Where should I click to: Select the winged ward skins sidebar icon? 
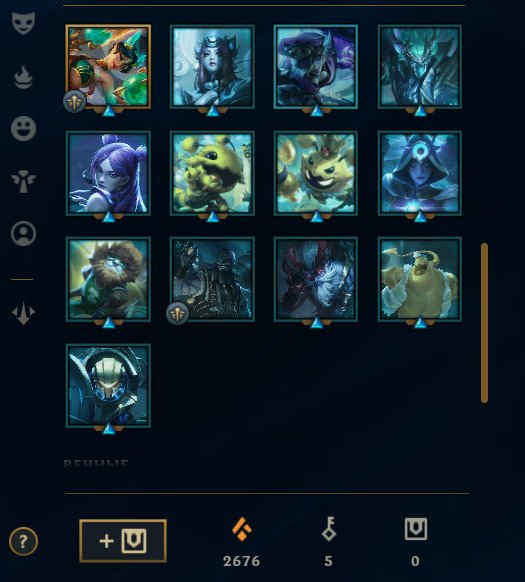(x=23, y=181)
